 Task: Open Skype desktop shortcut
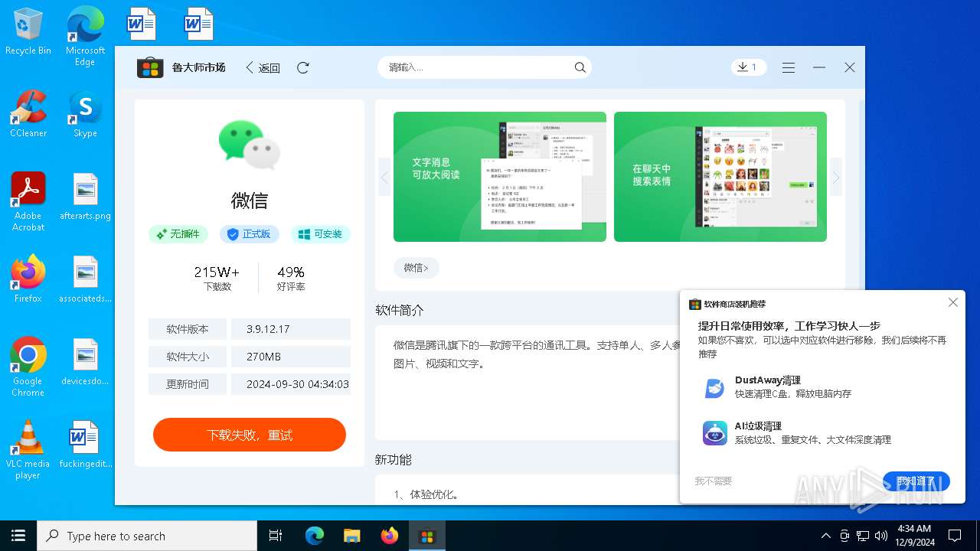tap(85, 114)
